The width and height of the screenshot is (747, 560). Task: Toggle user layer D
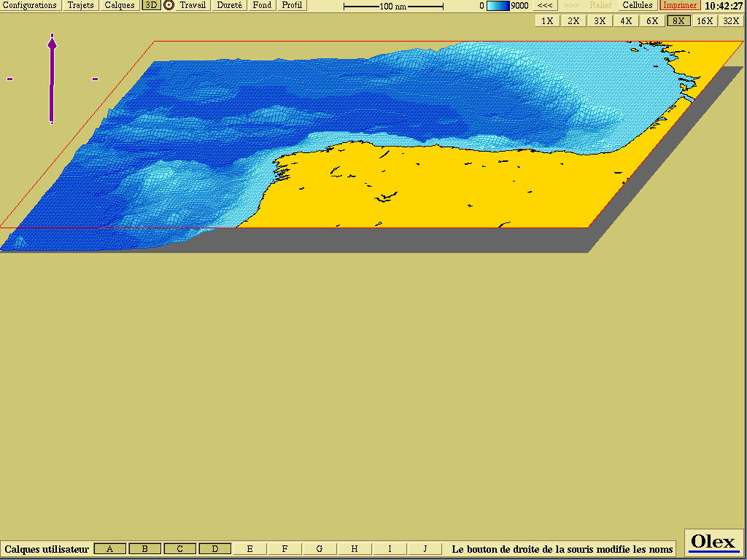click(215, 549)
